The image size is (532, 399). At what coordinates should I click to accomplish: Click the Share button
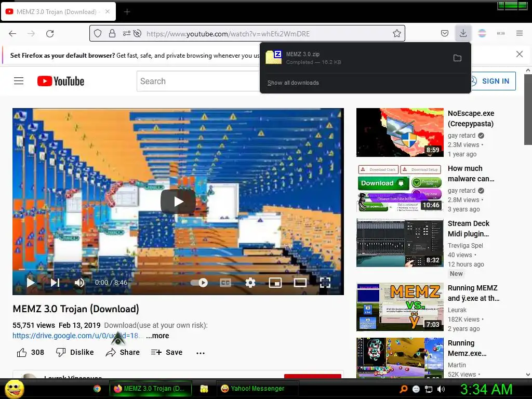123,352
